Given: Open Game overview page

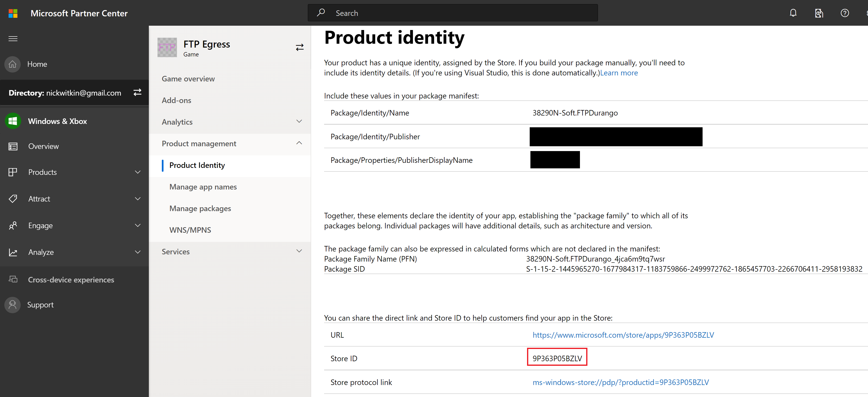Looking at the screenshot, I should 188,79.
